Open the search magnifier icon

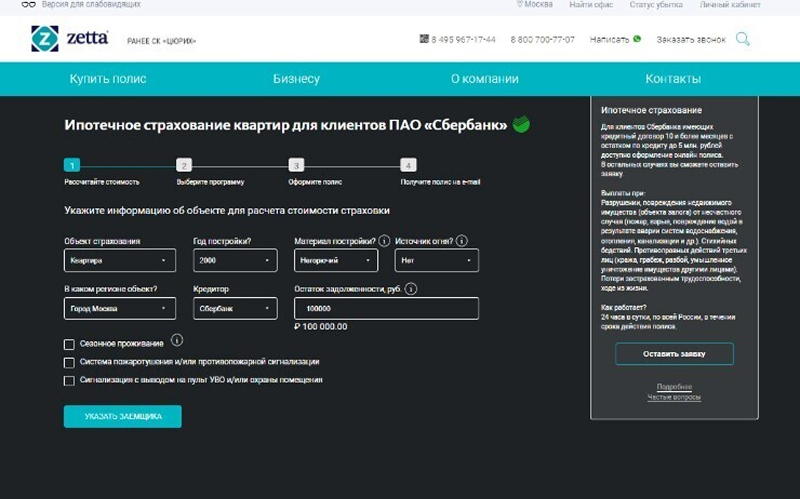pyautogui.click(x=742, y=39)
